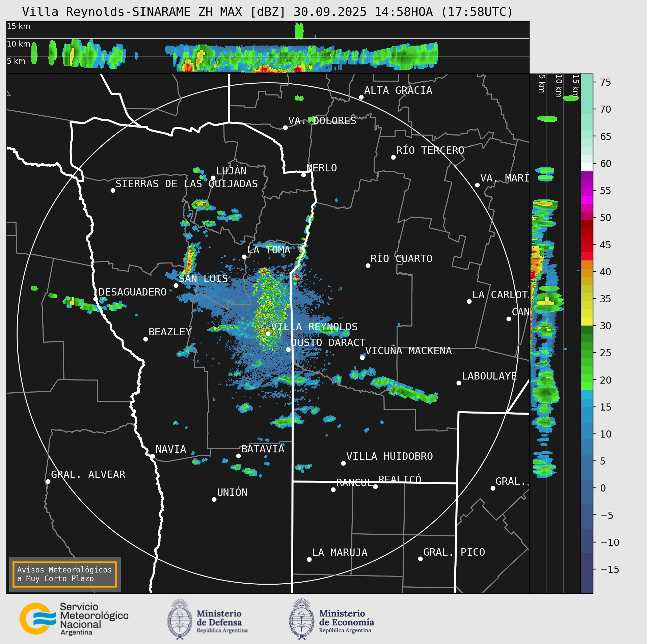Click the BEAZLEY city label

point(170,332)
